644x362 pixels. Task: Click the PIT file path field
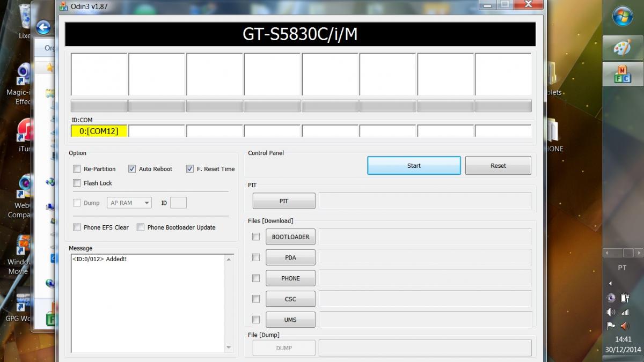pyautogui.click(x=425, y=201)
